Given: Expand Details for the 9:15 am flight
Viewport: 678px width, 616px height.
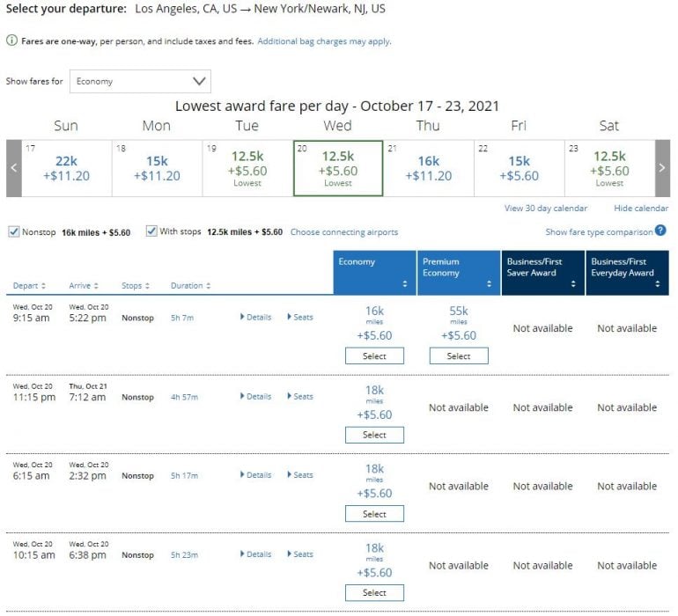Looking at the screenshot, I should point(255,317).
